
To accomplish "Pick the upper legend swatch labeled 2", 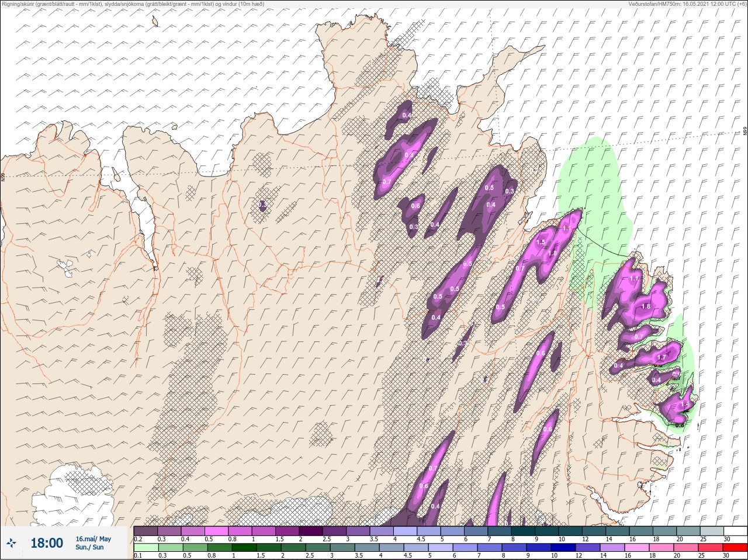I will click(x=311, y=530).
